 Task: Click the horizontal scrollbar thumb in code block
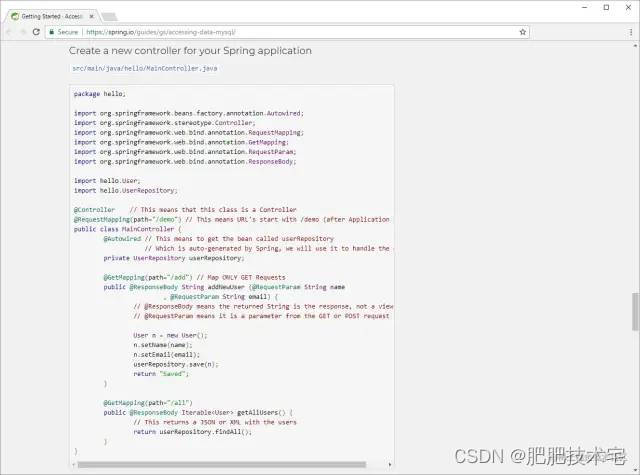[222, 464]
